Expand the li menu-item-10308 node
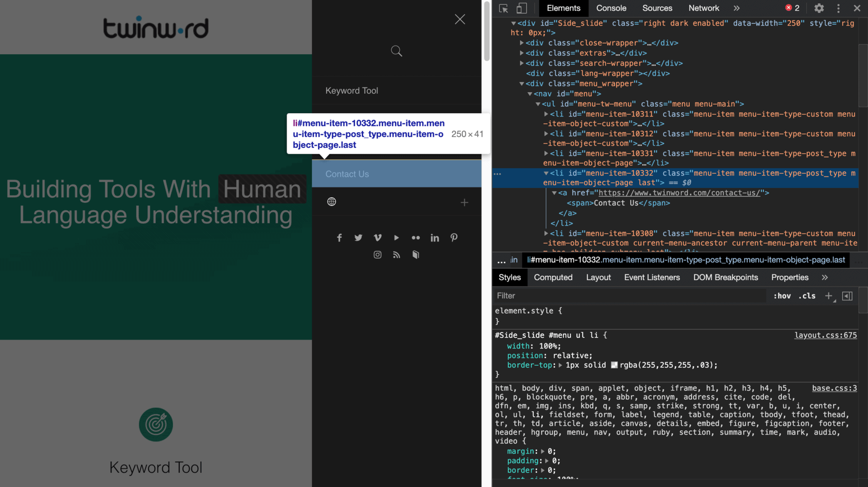Image resolution: width=868 pixels, height=487 pixels. (546, 233)
